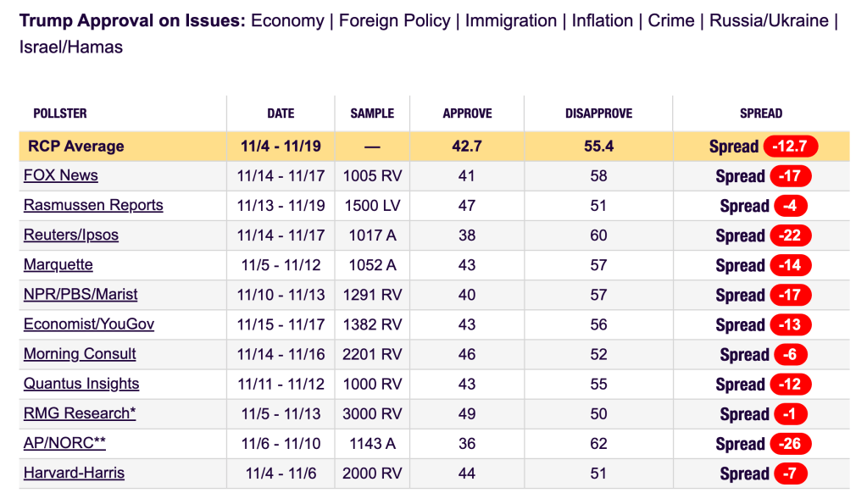
Task: Visit the NPR/PBS/Marist poll link
Action: 81,295
